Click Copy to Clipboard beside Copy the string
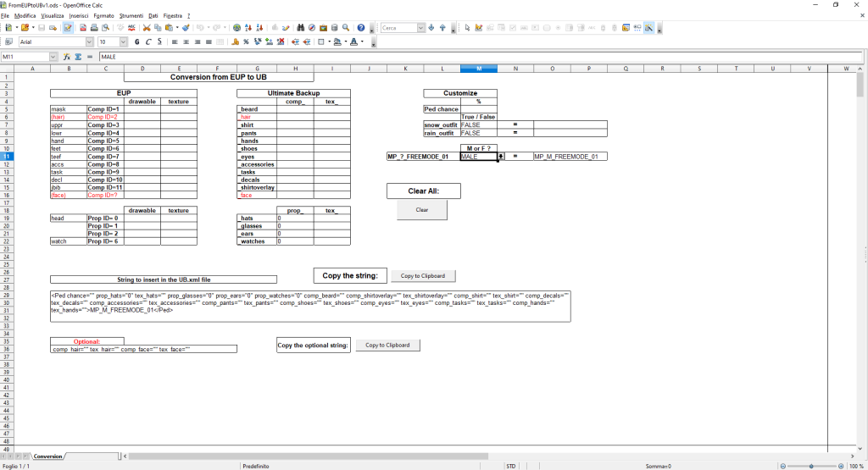 [422, 276]
